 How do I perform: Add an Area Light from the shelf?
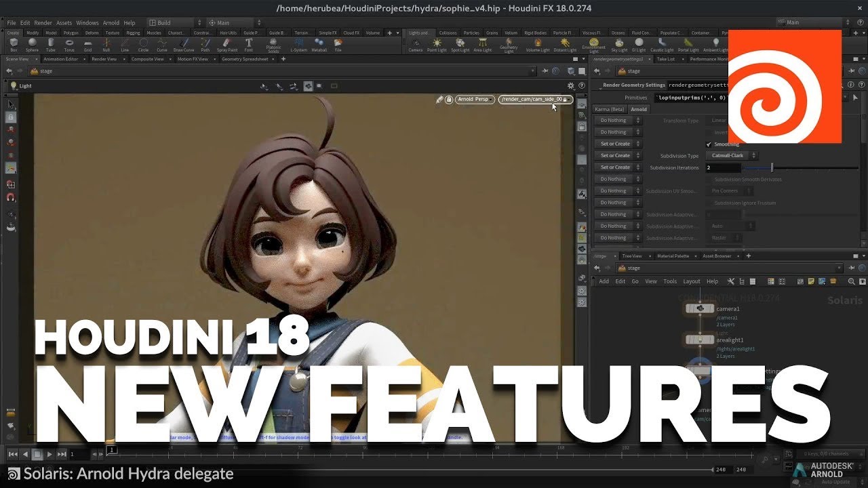[x=482, y=45]
